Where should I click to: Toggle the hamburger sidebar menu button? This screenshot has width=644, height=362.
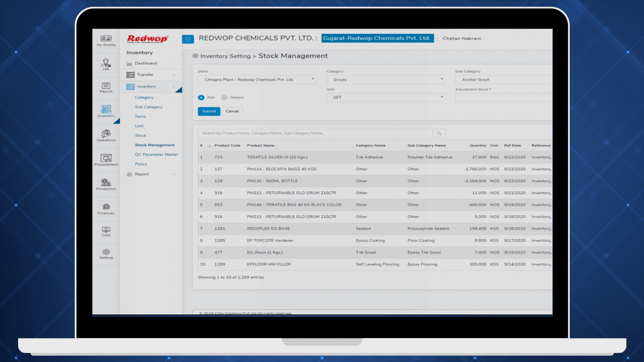[x=188, y=39]
